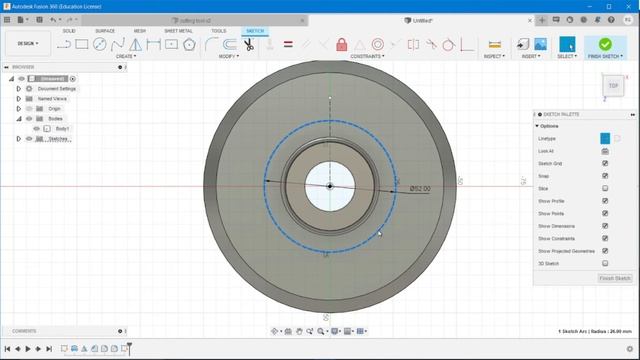
Task: Select the Polygon sketch tool
Action: pyautogui.click(x=189, y=44)
